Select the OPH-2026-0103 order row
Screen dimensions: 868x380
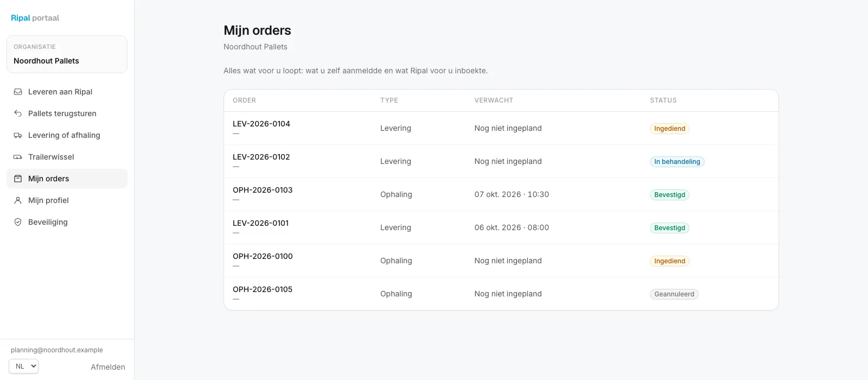pos(501,194)
